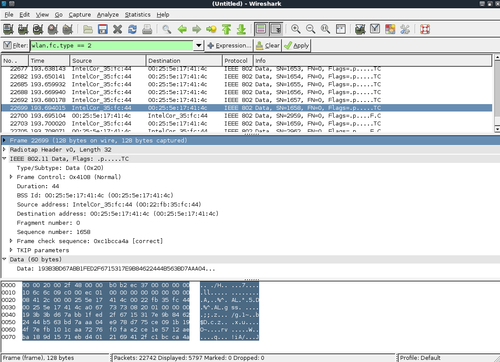The height and width of the screenshot is (362, 500).
Task: Open the File menu
Action: tap(9, 15)
